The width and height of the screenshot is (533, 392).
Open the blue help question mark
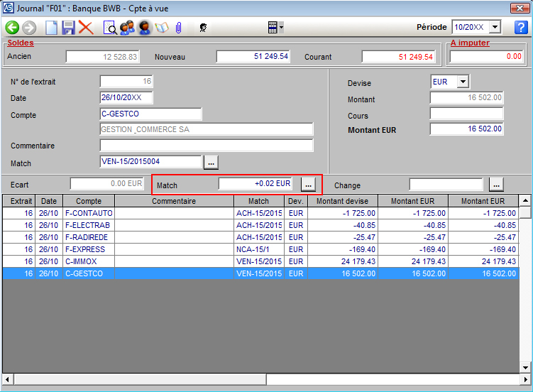click(x=520, y=28)
